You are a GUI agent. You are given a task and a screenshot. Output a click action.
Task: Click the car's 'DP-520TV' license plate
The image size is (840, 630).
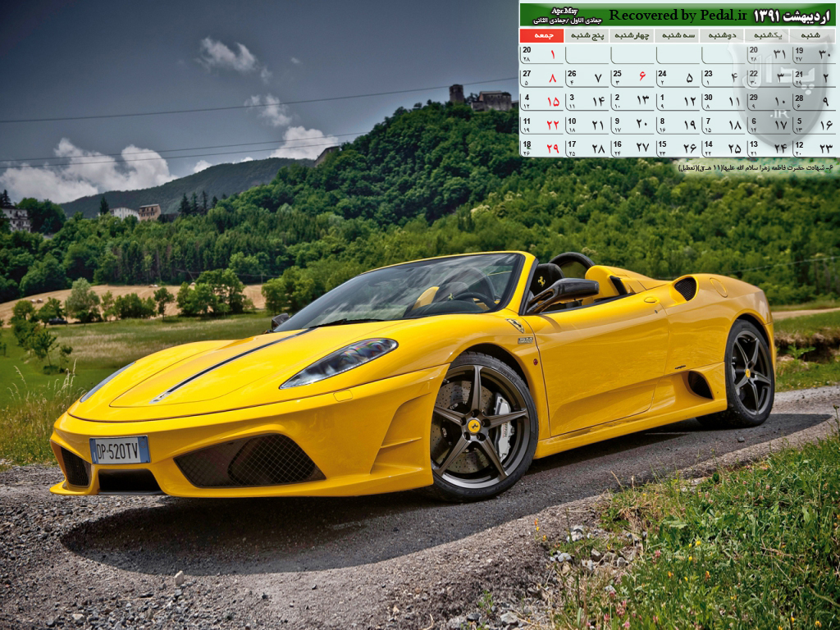pos(120,450)
